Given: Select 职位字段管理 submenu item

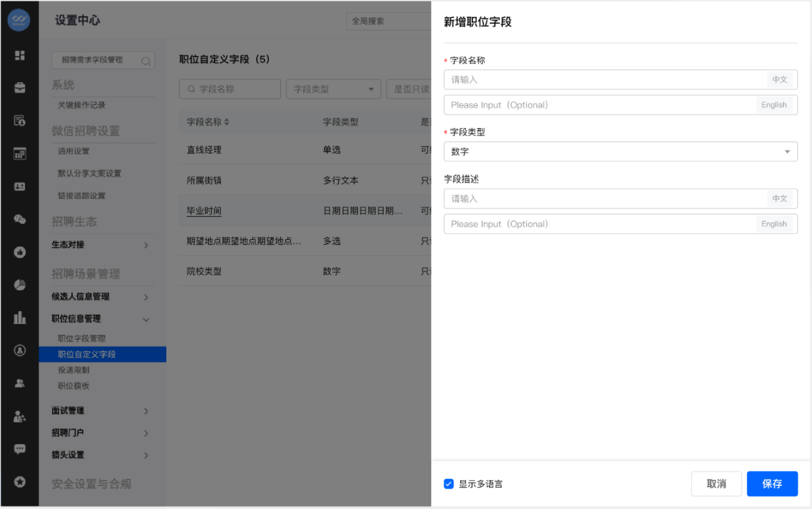Looking at the screenshot, I should click(82, 338).
